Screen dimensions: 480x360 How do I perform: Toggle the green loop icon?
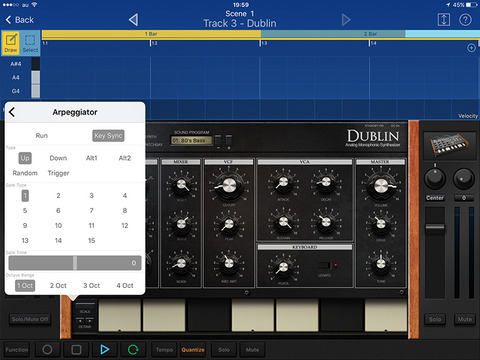tap(133, 350)
